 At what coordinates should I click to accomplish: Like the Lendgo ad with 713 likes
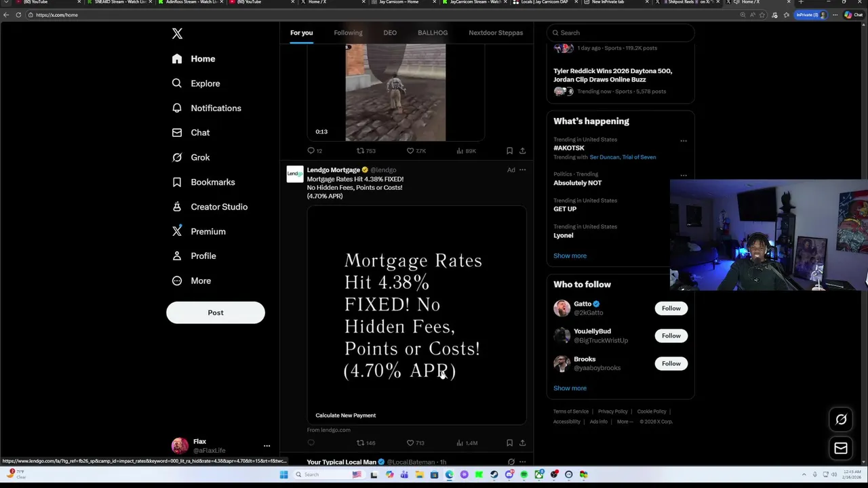pos(416,443)
